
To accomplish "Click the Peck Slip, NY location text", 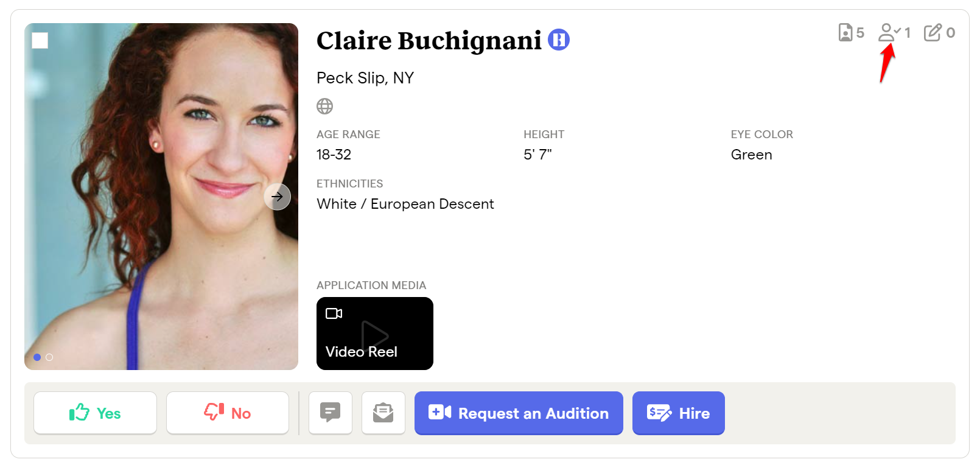I will pos(365,78).
